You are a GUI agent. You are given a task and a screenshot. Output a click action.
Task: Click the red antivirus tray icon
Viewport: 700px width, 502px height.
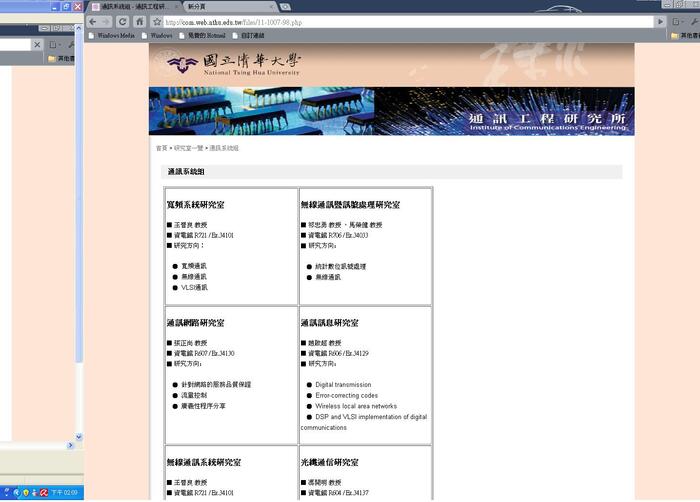(44, 493)
